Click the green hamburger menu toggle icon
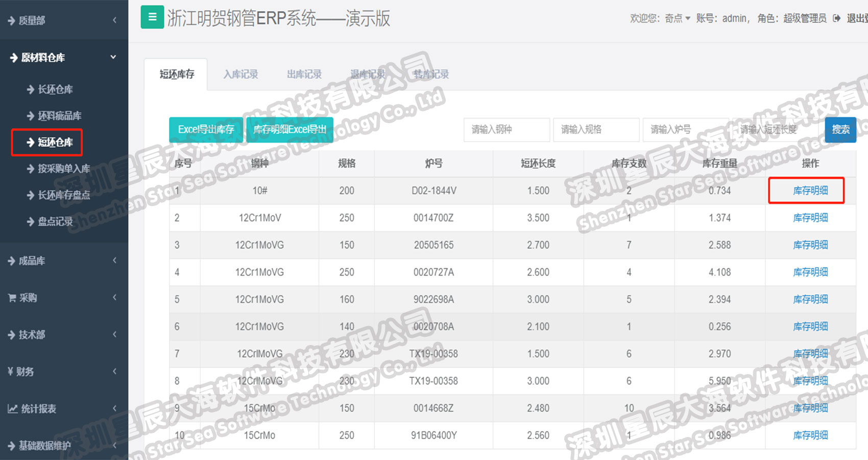This screenshot has width=868, height=460. pyautogui.click(x=152, y=17)
